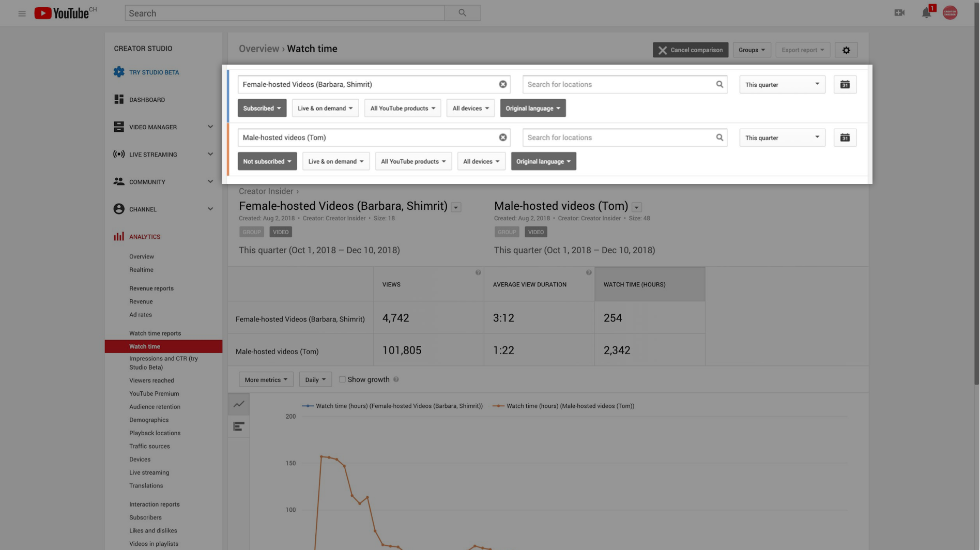The width and height of the screenshot is (980, 550).
Task: Toggle the GROUP tag under Male-hosted videos
Action: click(x=507, y=232)
